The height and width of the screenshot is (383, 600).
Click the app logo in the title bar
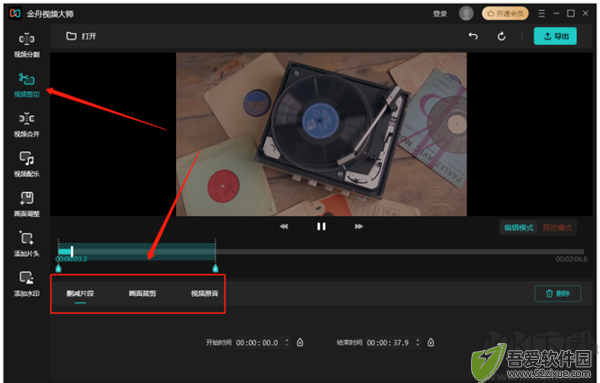coord(15,13)
